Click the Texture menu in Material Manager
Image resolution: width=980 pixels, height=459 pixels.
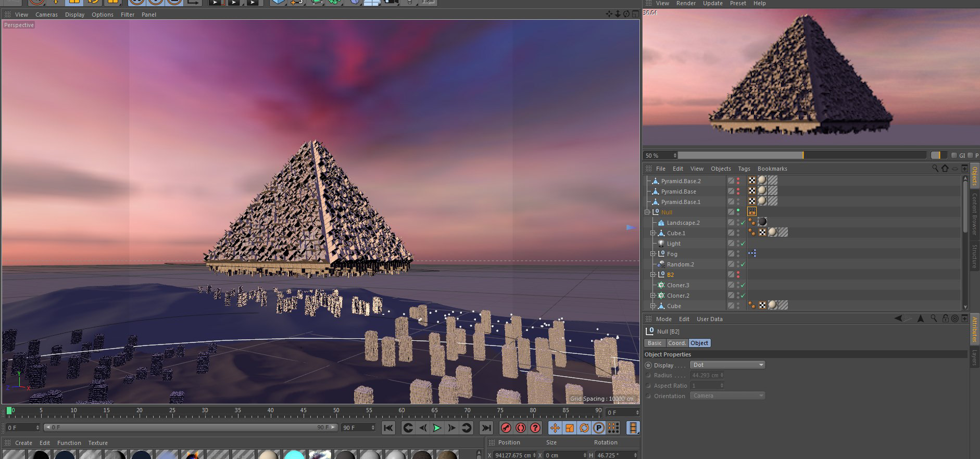98,443
